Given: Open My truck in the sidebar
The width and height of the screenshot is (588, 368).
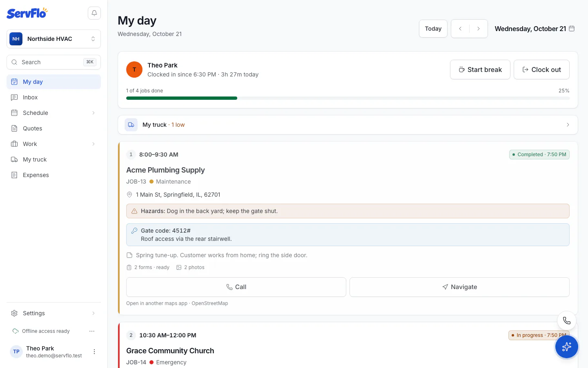Looking at the screenshot, I should 53,159.
